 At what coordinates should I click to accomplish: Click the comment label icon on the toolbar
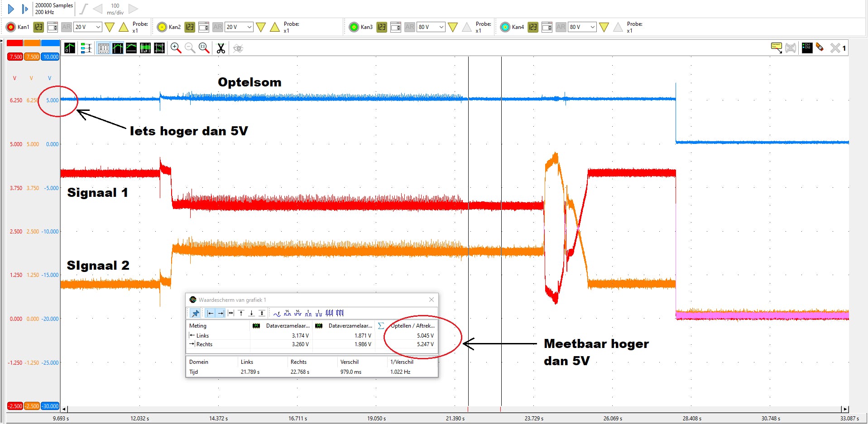point(776,47)
